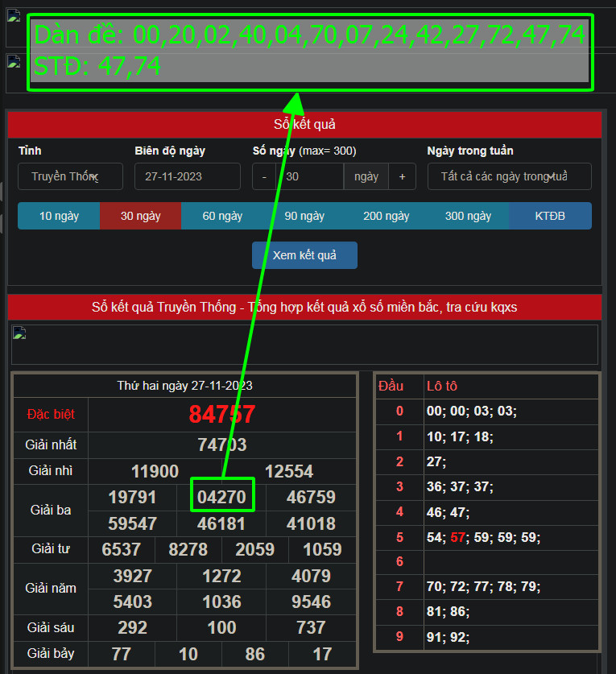The height and width of the screenshot is (674, 616).
Task: Pick the 300 ngày tab
Action: click(468, 216)
